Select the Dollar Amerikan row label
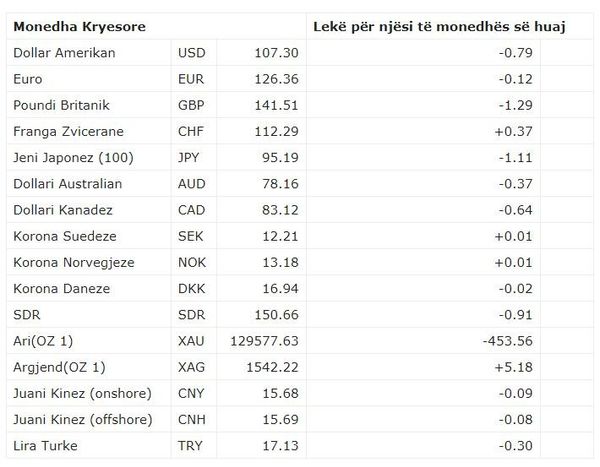The height and width of the screenshot is (467, 600). click(x=64, y=53)
